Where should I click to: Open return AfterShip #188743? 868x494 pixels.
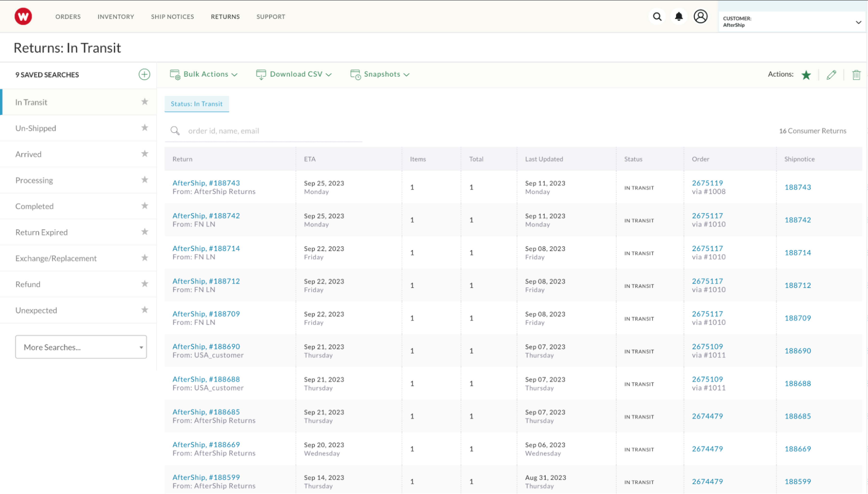click(x=206, y=183)
